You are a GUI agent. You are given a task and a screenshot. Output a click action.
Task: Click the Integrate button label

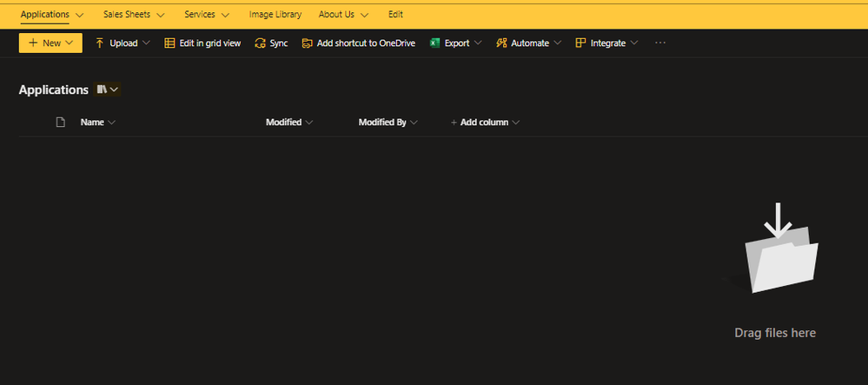coord(608,43)
